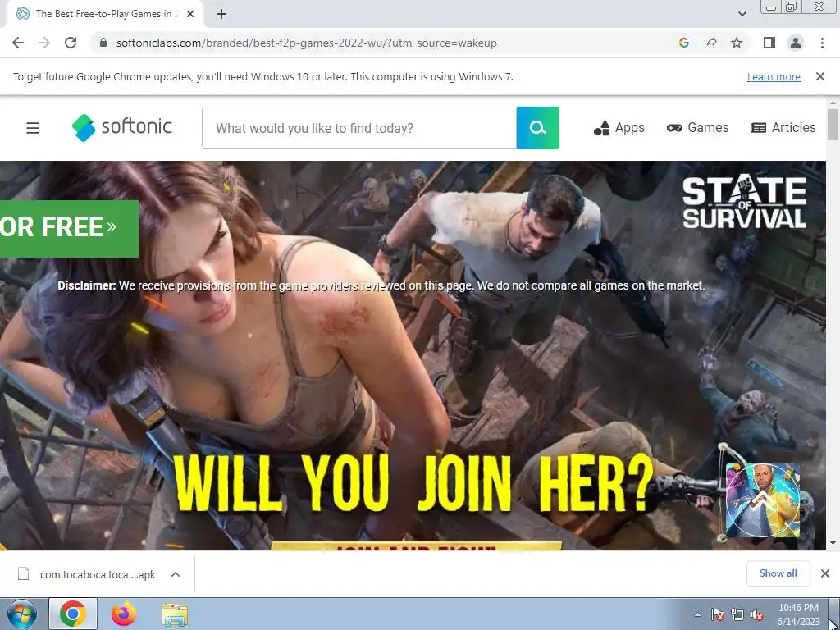Screen dimensions: 840x630
Task: Click the Action Center flag icon
Action: coord(717,615)
